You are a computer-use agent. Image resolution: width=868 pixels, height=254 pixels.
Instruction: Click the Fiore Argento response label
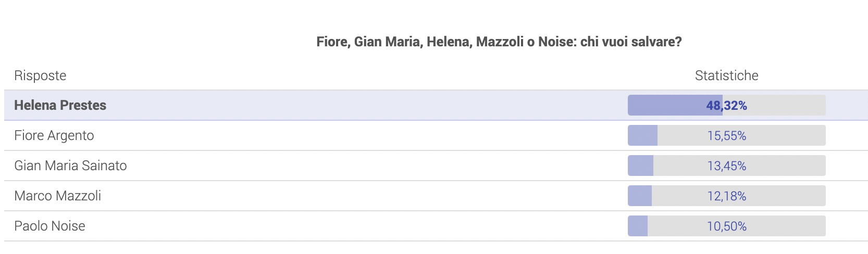pyautogui.click(x=54, y=135)
